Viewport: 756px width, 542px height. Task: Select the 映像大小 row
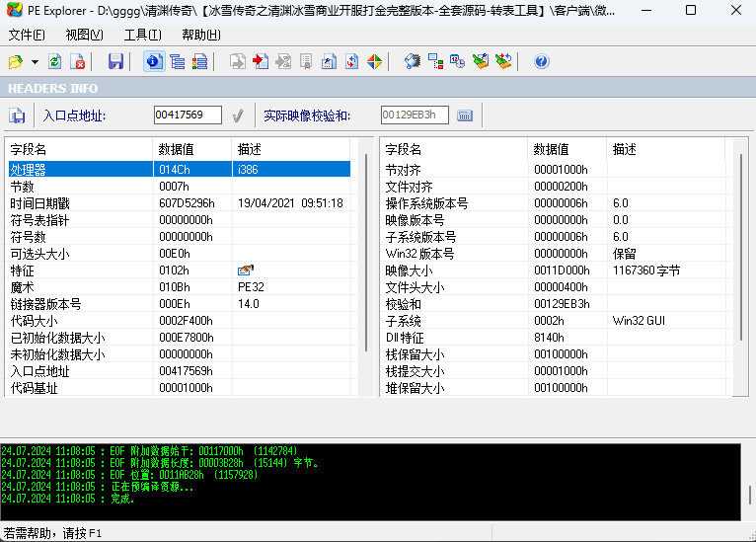(555, 271)
